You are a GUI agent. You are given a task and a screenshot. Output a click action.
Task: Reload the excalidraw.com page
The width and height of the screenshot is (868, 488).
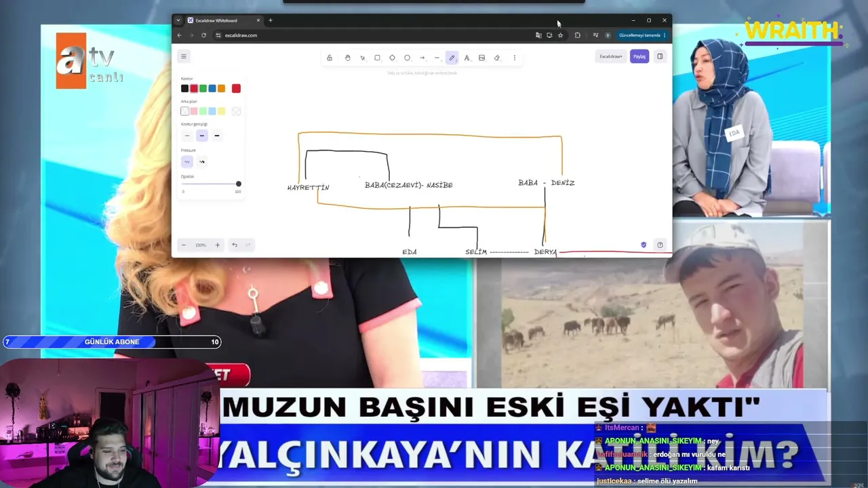tap(203, 35)
